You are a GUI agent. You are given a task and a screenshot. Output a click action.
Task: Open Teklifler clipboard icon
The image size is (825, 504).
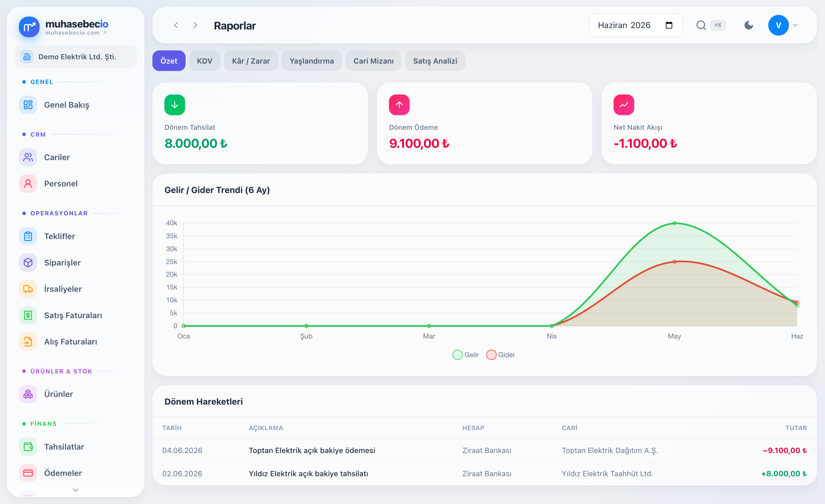click(28, 236)
